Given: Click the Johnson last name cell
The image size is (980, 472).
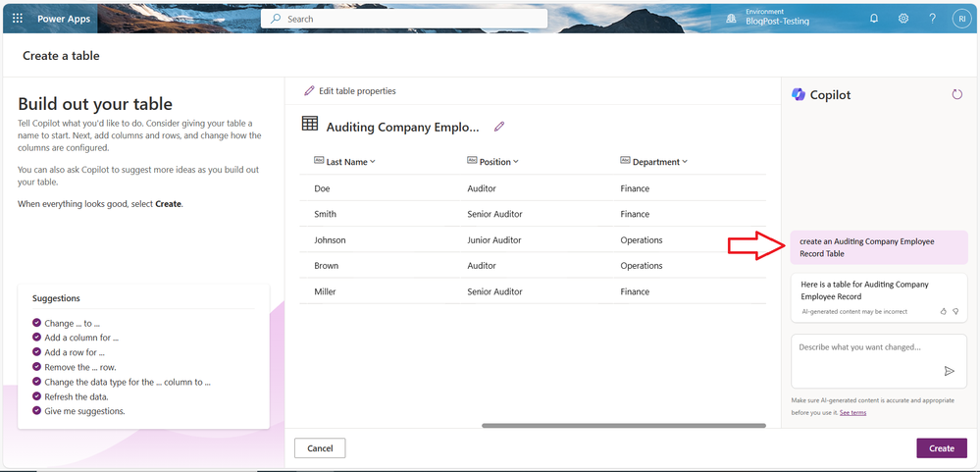Looking at the screenshot, I should (330, 240).
